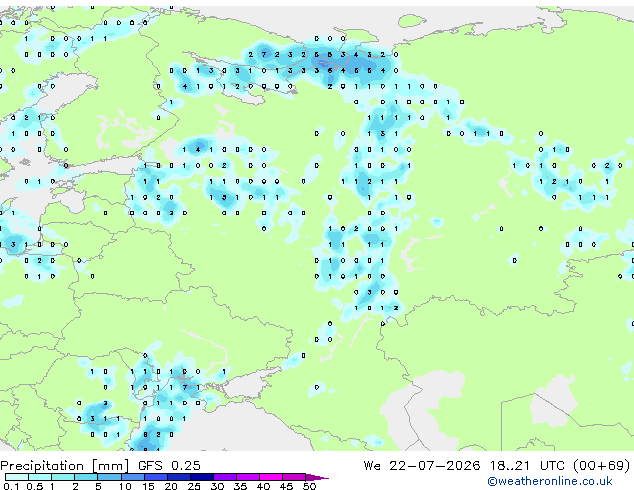Click the above-50 arrow tip of legend
This screenshot has width=634, height=490.
click(x=317, y=477)
